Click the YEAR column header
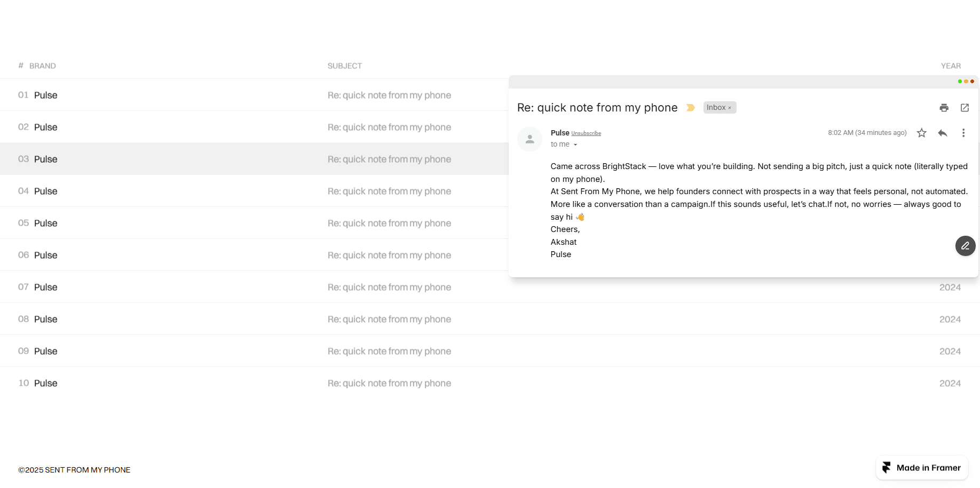Viewport: 980px width, 488px height. tap(951, 66)
